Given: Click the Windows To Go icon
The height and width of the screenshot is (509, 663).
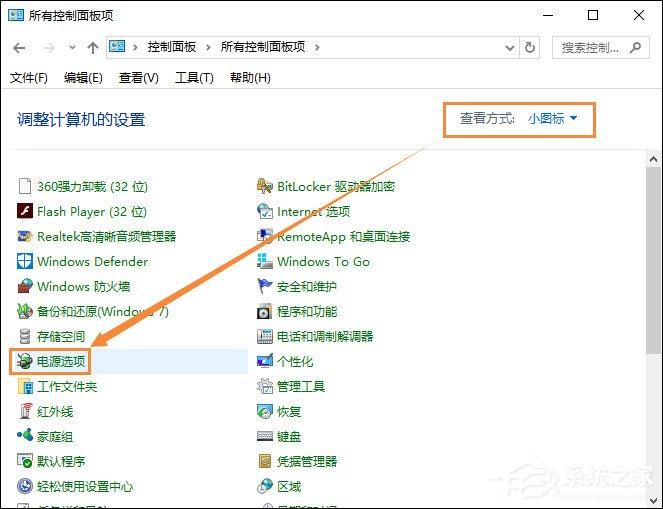Looking at the screenshot, I should [265, 261].
